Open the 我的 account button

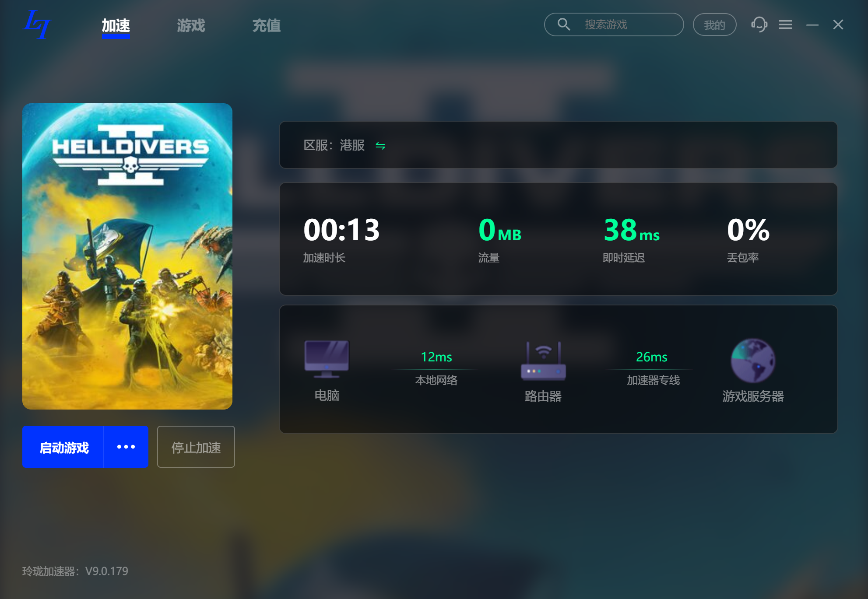pos(714,25)
